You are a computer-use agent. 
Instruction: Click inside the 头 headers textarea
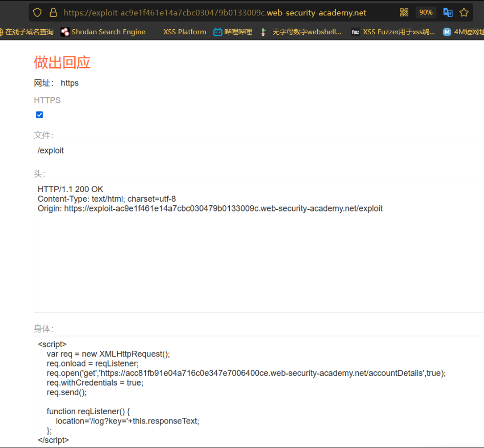pos(259,247)
